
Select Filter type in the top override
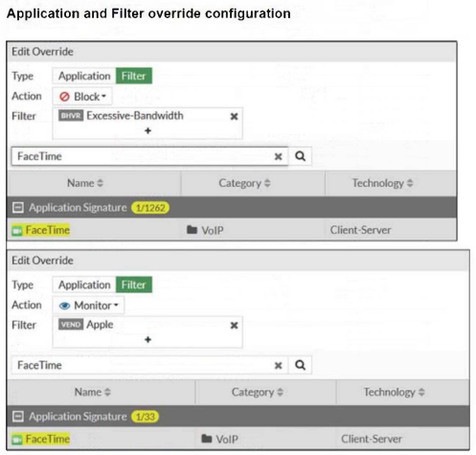coord(134,76)
